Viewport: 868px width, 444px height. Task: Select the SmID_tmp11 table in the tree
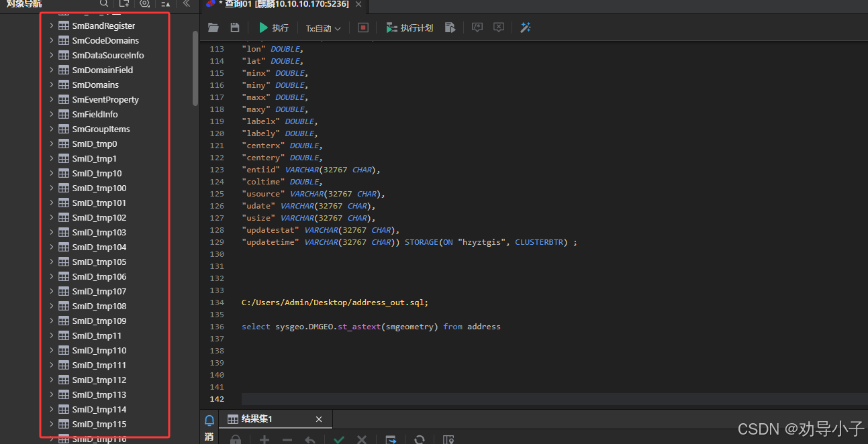(97, 335)
